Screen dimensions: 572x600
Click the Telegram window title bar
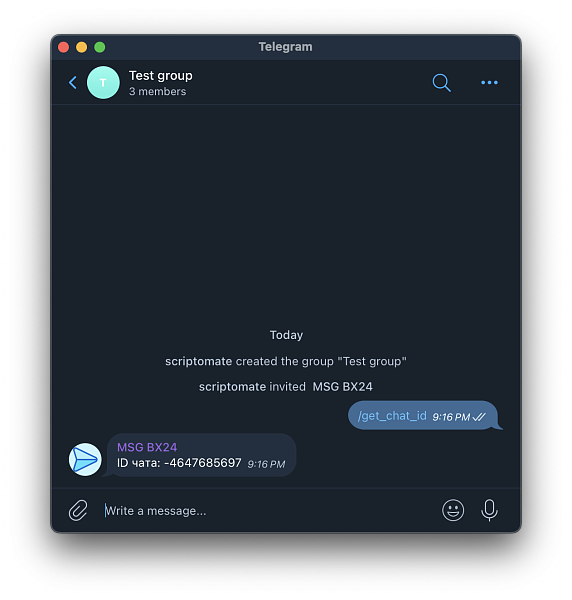point(285,47)
